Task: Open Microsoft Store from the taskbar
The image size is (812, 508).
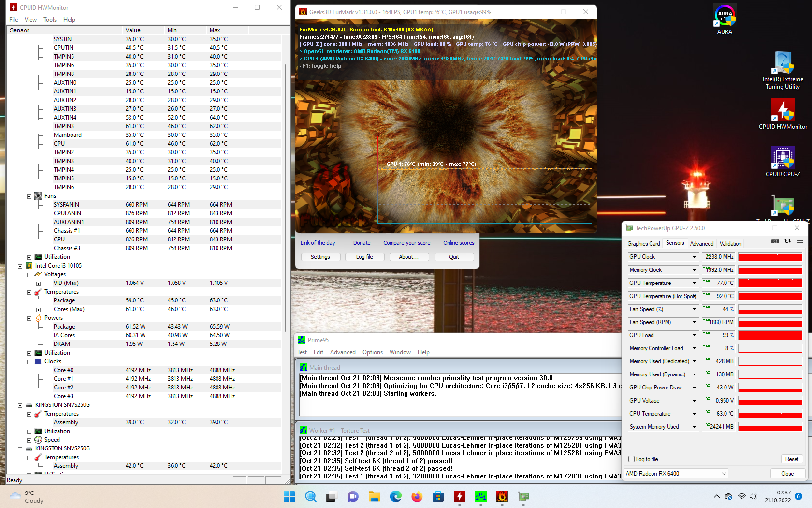Action: tap(438, 497)
